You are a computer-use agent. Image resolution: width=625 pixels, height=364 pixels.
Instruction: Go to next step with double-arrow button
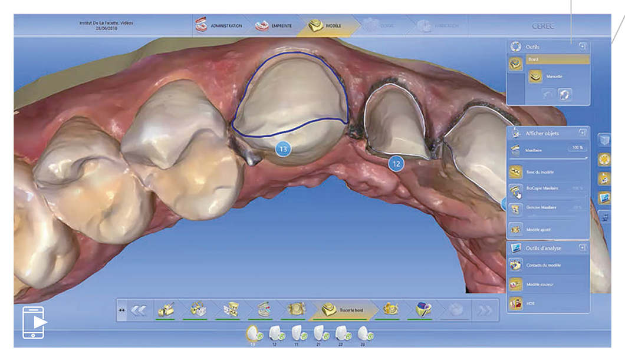[485, 311]
